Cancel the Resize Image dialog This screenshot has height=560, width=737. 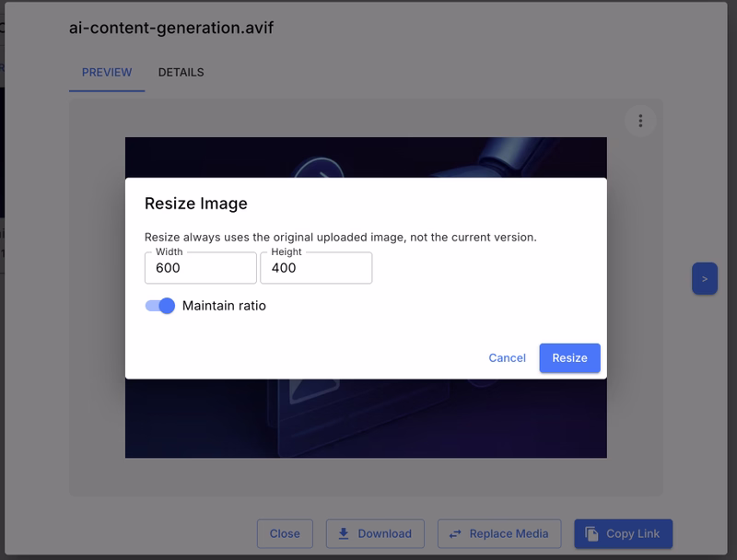[x=507, y=358]
